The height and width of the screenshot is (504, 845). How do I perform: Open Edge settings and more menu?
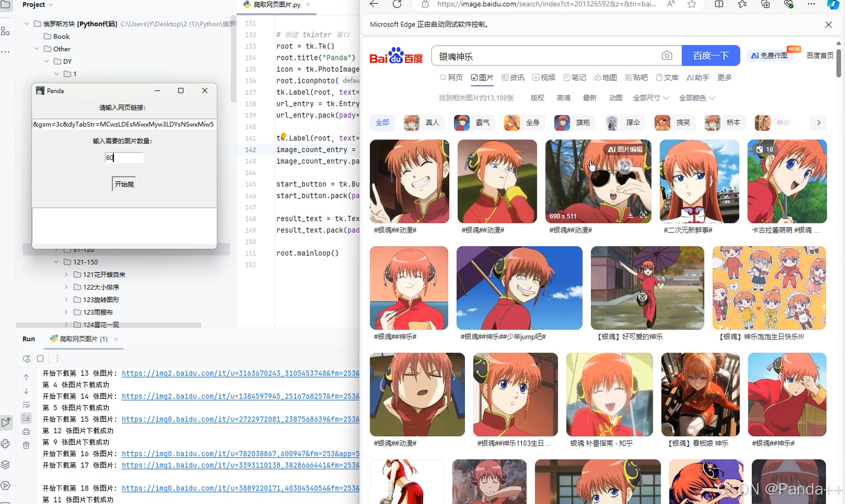811,4
